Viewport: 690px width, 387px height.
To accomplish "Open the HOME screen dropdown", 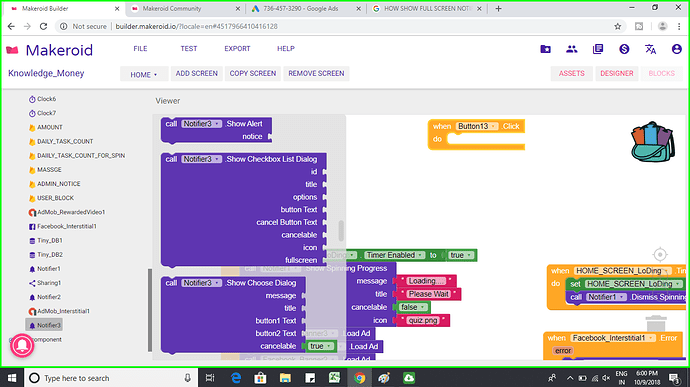I will point(144,74).
